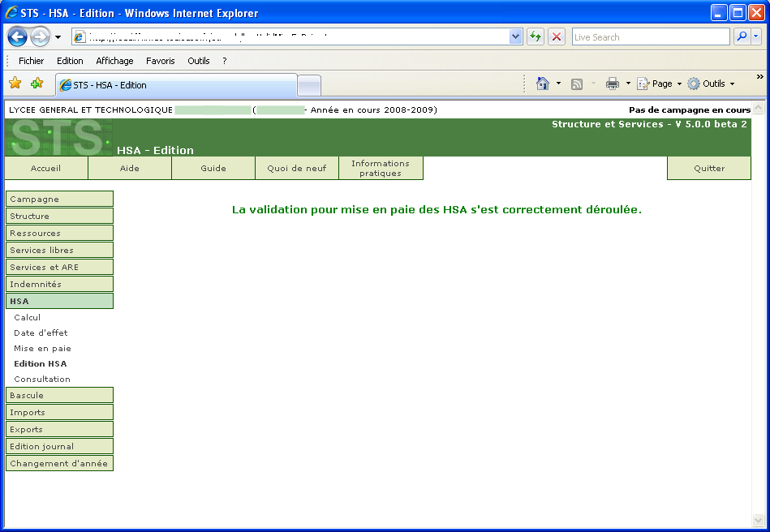Click Add to Favorites star-plus icon

point(37,84)
